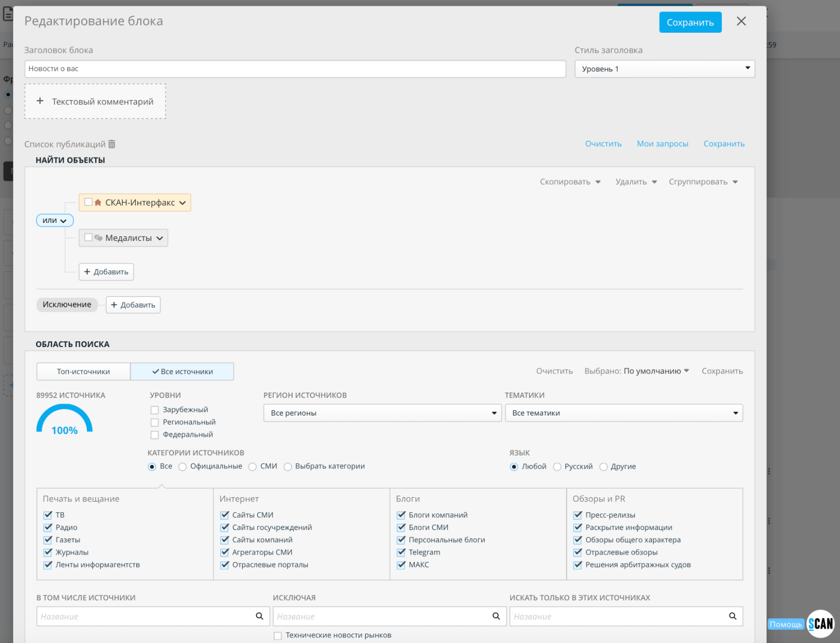Click search icon in Искать только в этих источниках

click(733, 616)
